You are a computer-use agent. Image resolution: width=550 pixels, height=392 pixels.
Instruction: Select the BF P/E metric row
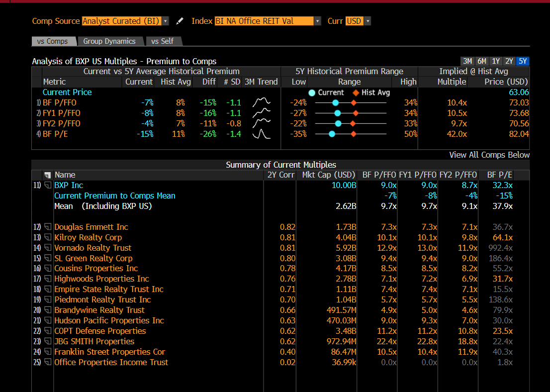(280, 134)
